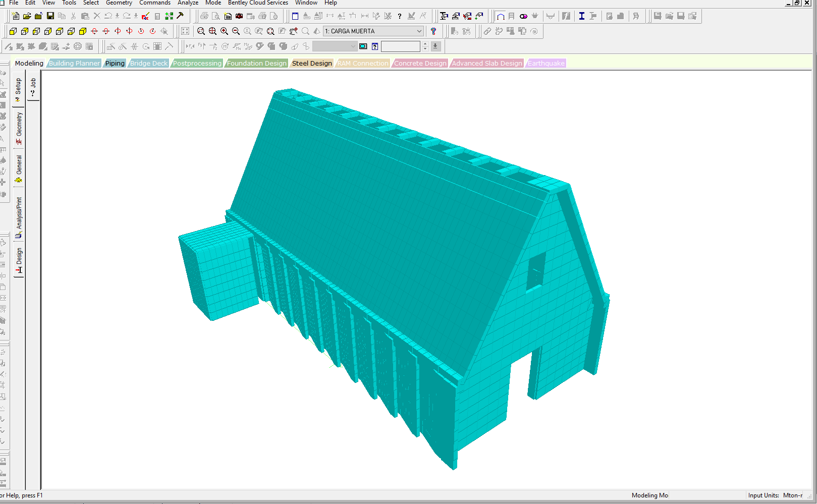Switch to the Concrete Design tab
Viewport: 817px width, 504px height.
[x=420, y=63]
